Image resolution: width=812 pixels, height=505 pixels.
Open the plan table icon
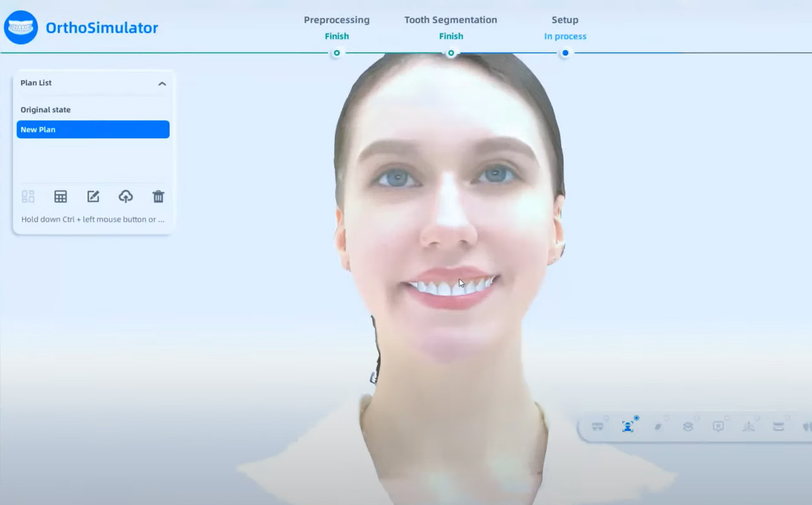pos(60,197)
